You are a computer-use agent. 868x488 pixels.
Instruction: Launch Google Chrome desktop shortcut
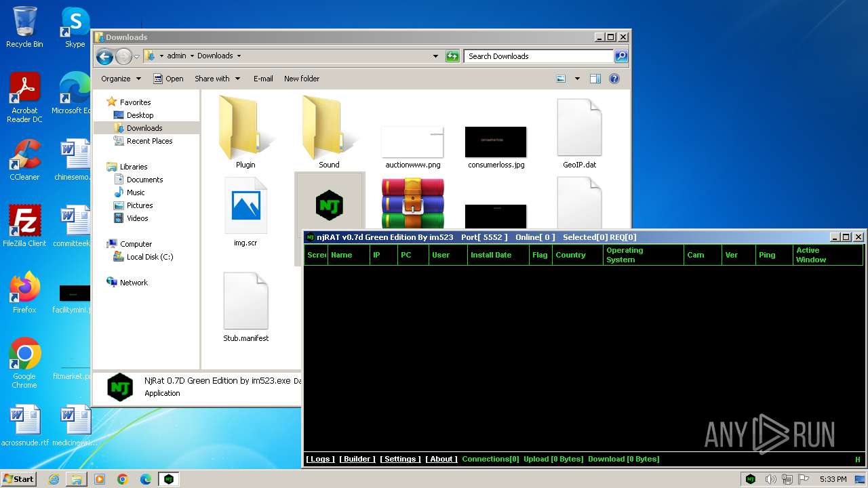pyautogui.click(x=24, y=363)
